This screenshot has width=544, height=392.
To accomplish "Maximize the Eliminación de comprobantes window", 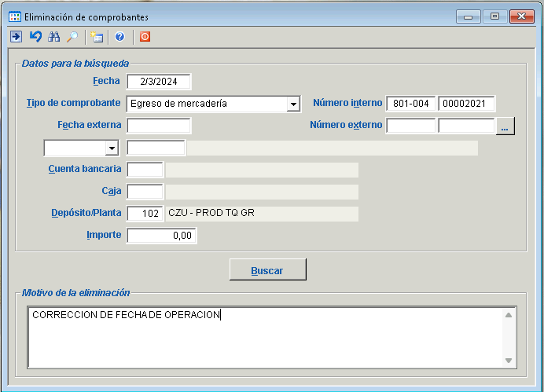I will pos(494,16).
